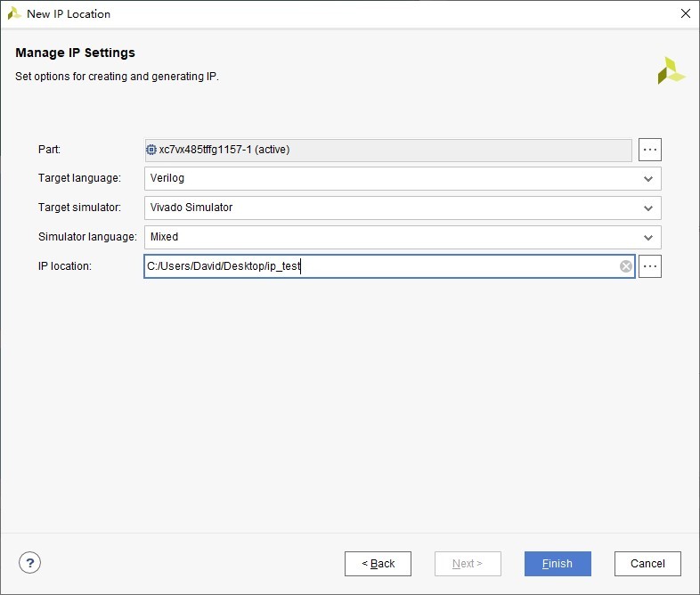Expand the Target language dropdown

pyautogui.click(x=648, y=179)
